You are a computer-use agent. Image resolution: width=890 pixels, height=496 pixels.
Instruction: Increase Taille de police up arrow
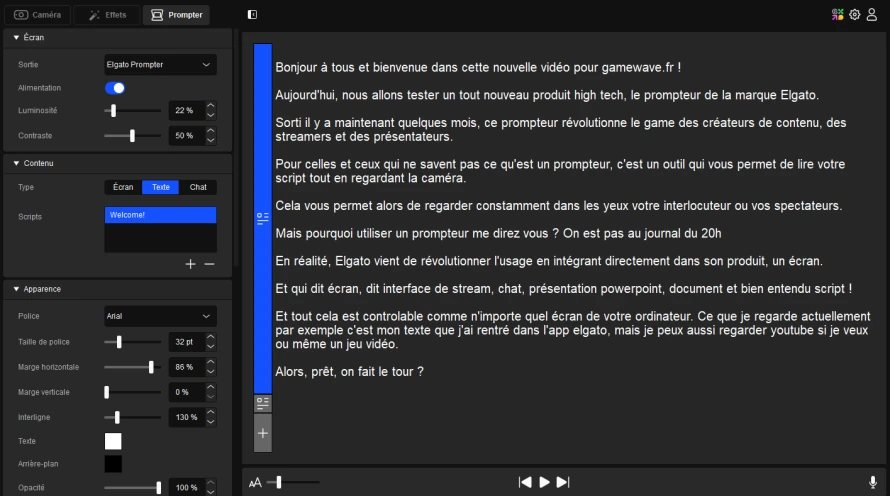pos(211,337)
